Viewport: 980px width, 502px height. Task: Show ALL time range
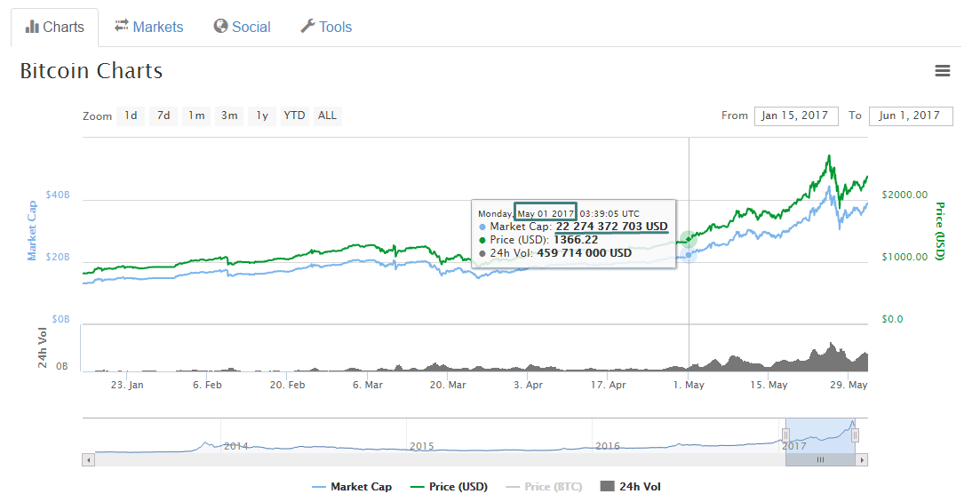pyautogui.click(x=327, y=116)
